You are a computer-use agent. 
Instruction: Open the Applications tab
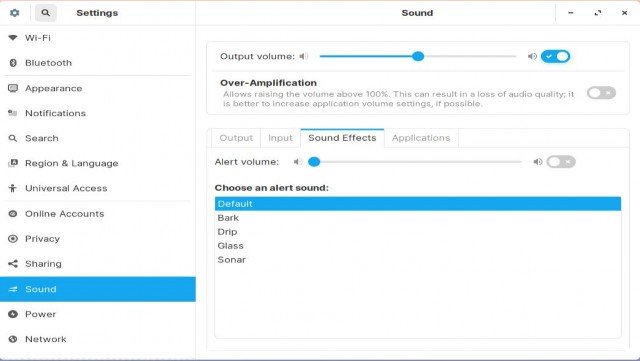(x=421, y=138)
